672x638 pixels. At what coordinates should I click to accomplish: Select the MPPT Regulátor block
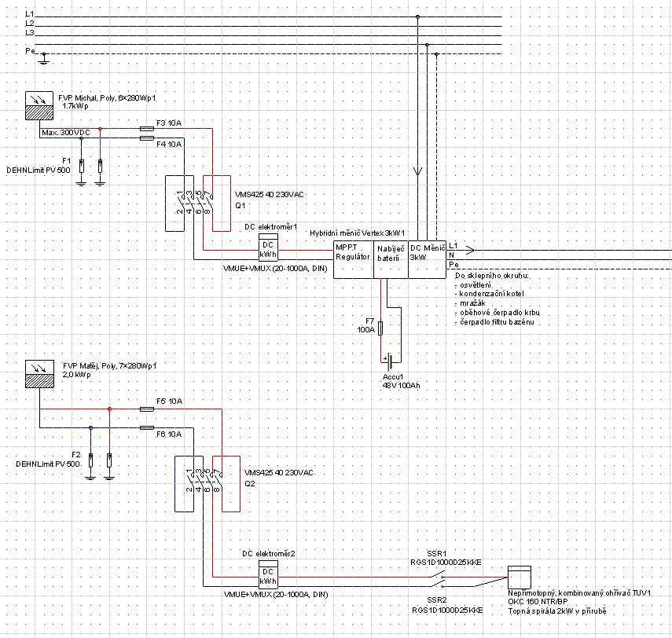(354, 259)
